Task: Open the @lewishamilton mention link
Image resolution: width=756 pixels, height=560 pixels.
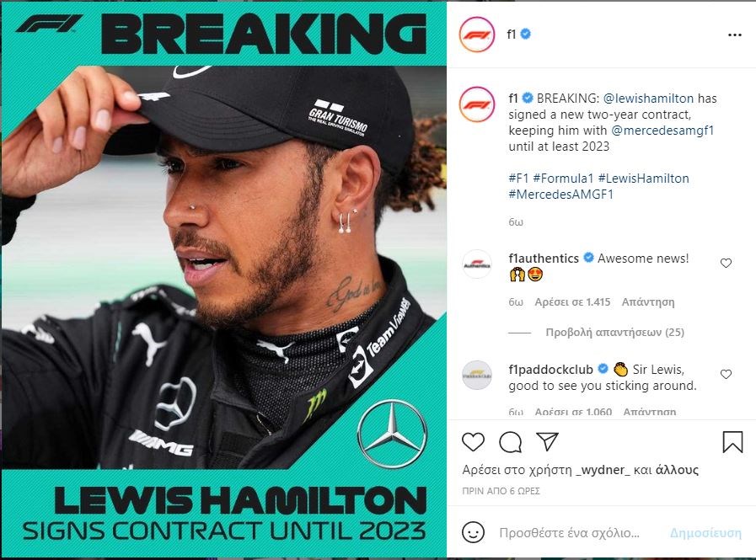Action: pos(648,99)
